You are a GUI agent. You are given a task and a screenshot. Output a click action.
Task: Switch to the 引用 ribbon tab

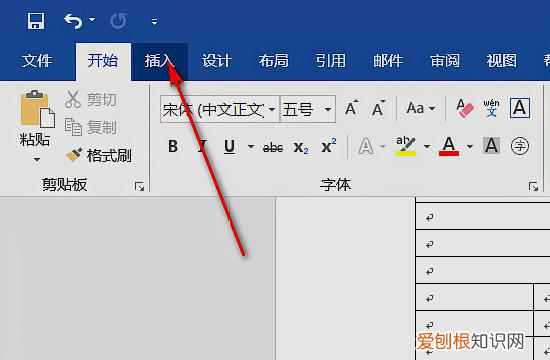click(330, 61)
